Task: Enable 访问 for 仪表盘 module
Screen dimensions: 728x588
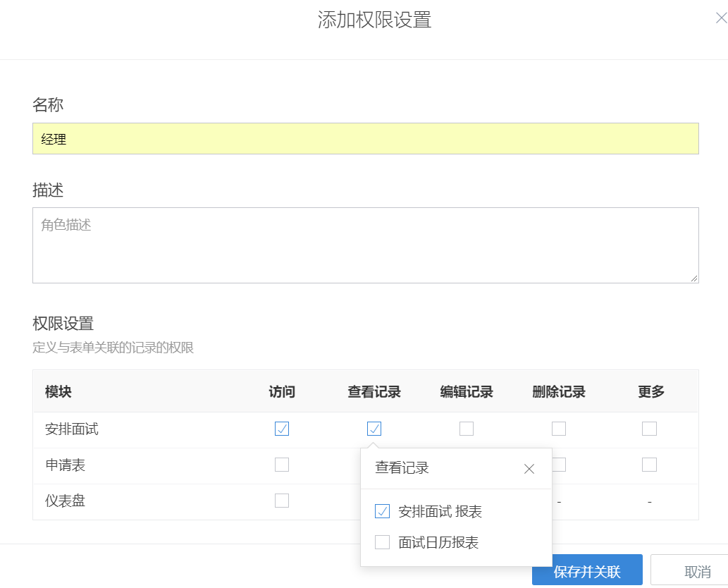Action: pyautogui.click(x=282, y=501)
